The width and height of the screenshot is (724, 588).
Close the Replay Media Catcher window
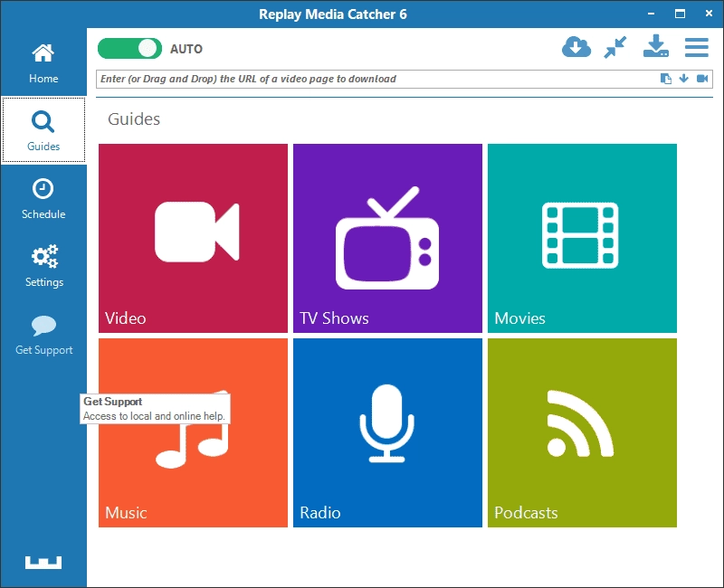709,14
